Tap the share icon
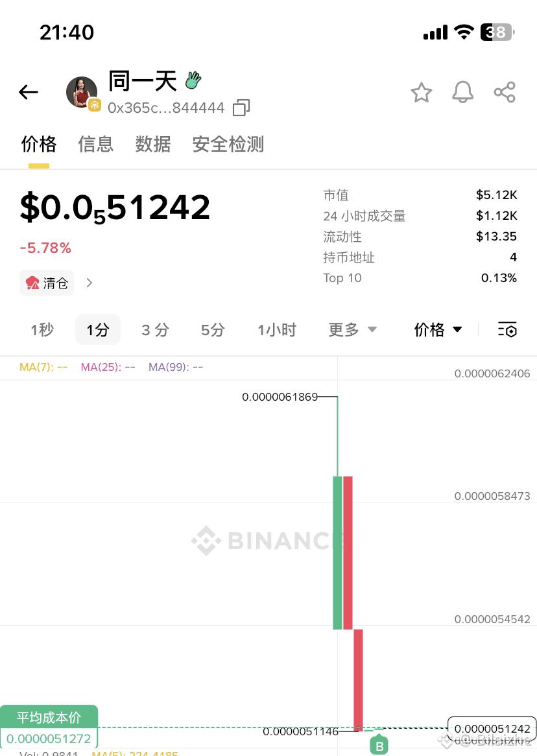This screenshot has width=537, height=756. pos(505,92)
